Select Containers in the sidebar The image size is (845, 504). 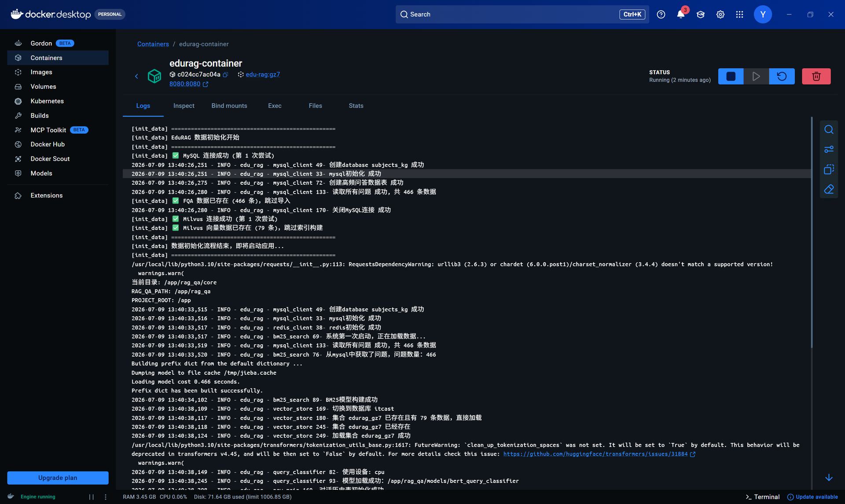tap(58, 58)
